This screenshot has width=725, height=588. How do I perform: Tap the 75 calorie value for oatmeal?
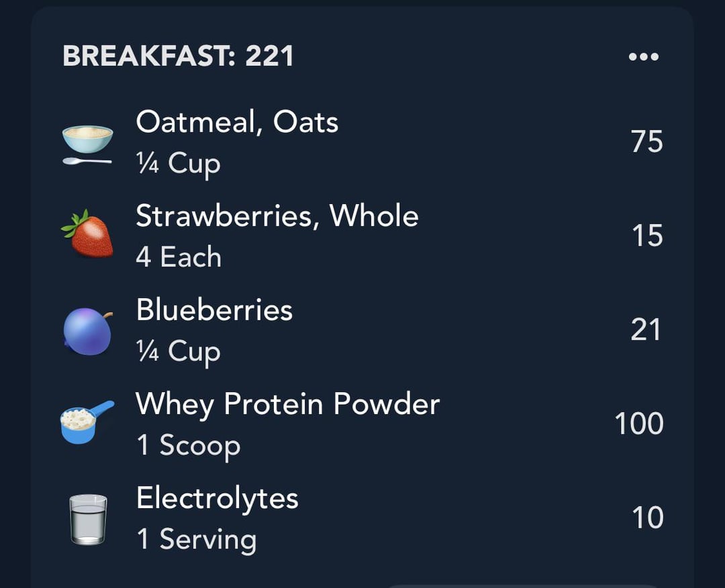pos(647,142)
